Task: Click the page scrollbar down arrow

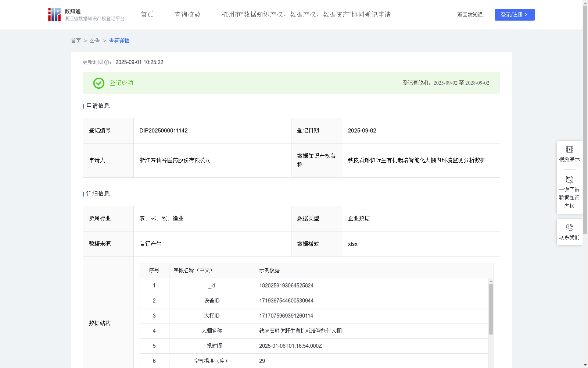Action: (x=585, y=365)
